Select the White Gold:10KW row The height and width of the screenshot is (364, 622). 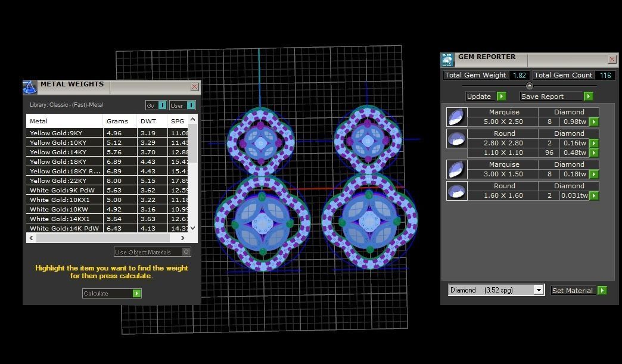click(x=107, y=209)
